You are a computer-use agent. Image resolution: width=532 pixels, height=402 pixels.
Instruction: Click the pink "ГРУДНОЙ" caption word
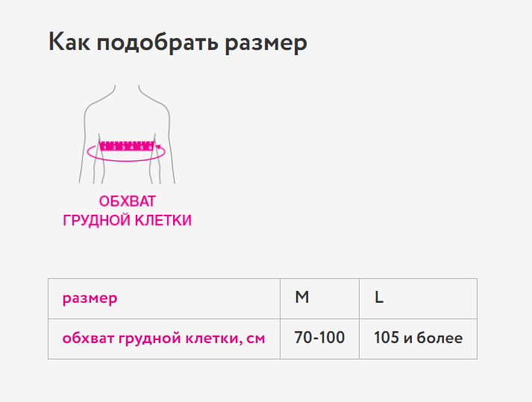pyautogui.click(x=96, y=220)
